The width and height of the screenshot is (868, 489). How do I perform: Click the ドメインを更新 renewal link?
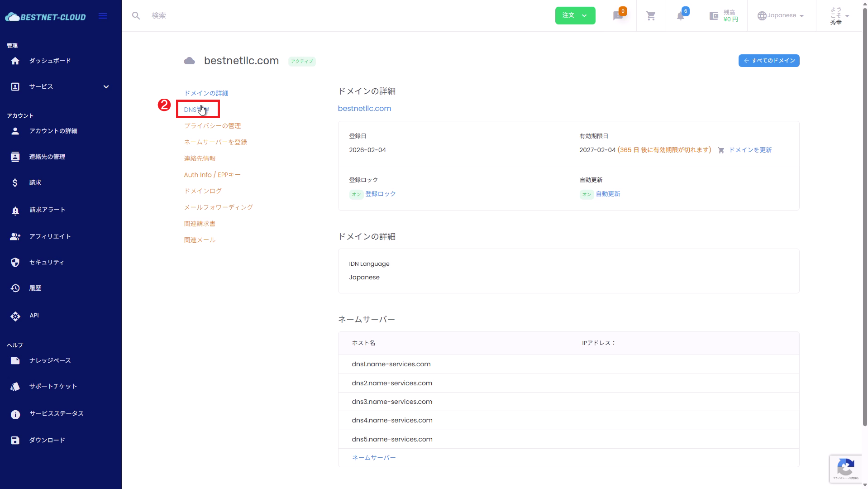coord(750,150)
